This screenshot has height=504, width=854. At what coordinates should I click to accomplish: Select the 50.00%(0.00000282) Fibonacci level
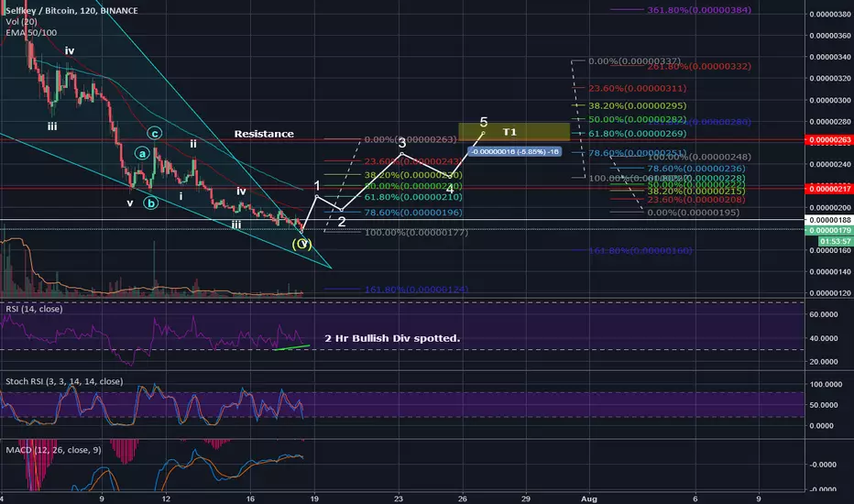coord(637,119)
